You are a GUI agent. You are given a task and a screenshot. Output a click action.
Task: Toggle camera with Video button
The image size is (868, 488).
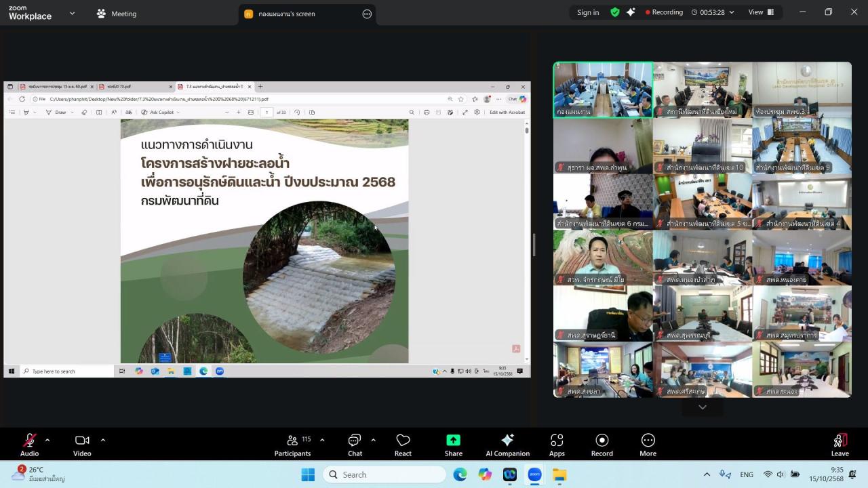82,445
